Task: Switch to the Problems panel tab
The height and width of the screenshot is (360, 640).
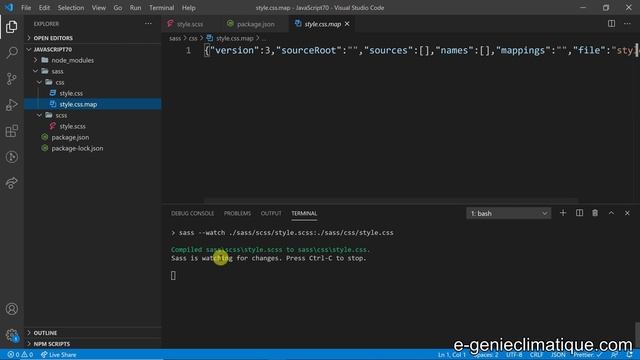Action: click(x=237, y=213)
